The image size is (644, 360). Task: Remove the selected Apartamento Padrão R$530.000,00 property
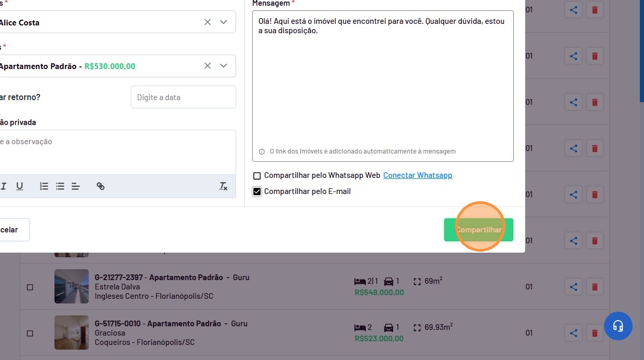point(208,66)
